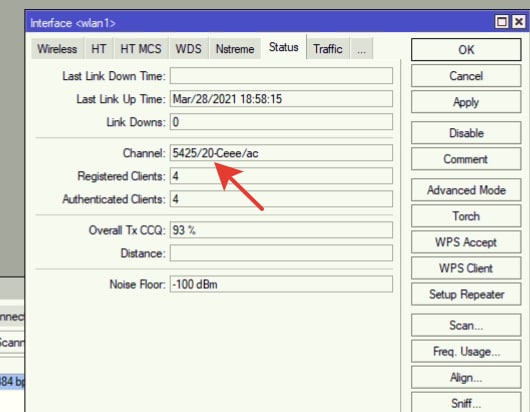Screen dimensions: 530x412
Task: Apply the interface settings
Action: pos(466,102)
